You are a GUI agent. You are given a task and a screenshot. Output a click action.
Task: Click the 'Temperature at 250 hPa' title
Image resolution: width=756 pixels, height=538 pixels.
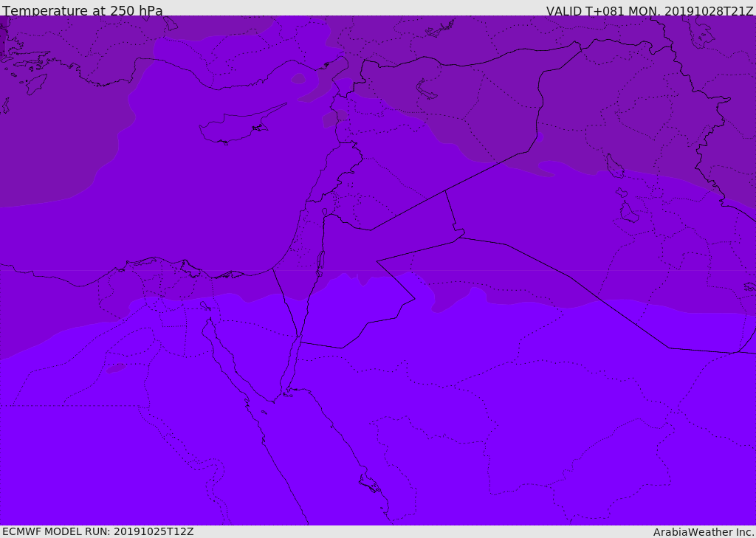click(83, 10)
